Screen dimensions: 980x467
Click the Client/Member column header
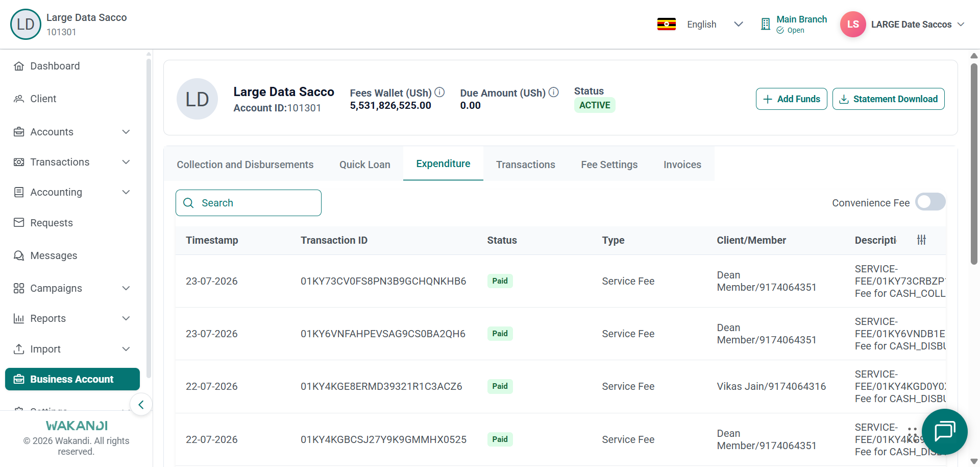click(751, 240)
